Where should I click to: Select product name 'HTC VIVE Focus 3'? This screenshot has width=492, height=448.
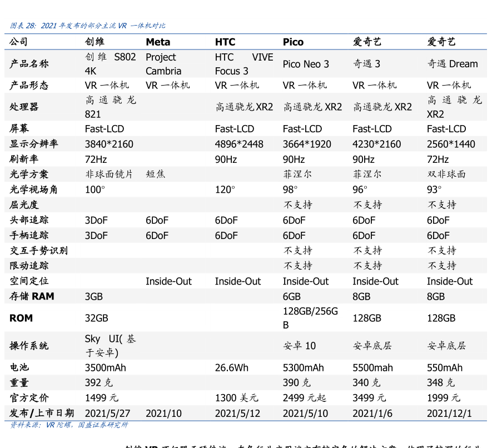[244, 64]
